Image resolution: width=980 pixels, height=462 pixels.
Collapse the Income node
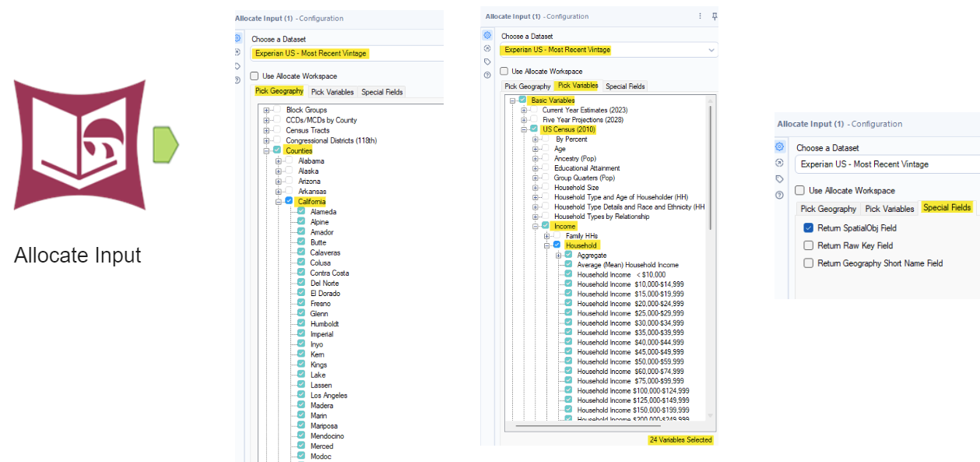[536, 226]
